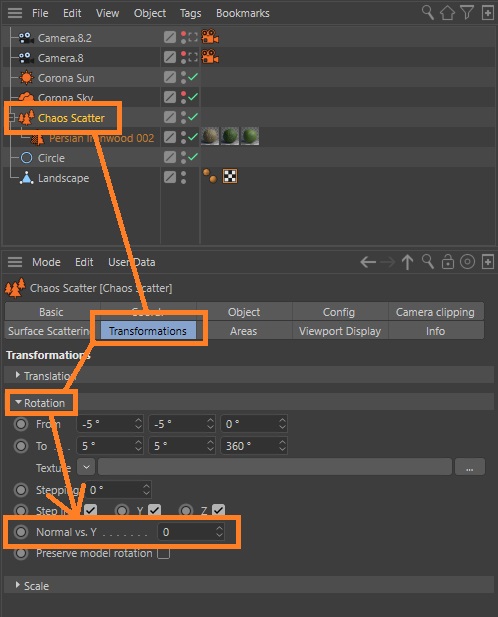Expand the Translation section
This screenshot has height=617, width=498.
(17, 375)
